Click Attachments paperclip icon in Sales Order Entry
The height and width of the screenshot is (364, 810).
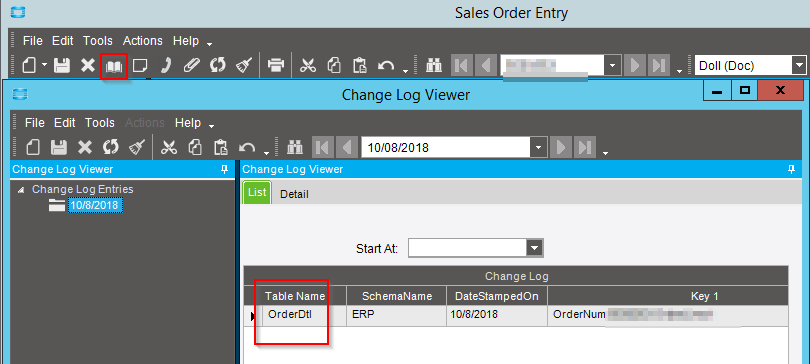pyautogui.click(x=192, y=66)
